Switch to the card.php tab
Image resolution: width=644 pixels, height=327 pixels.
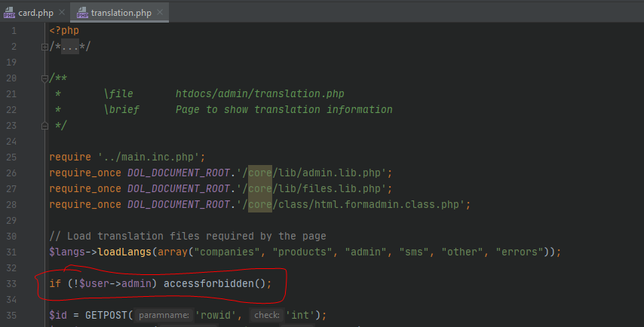[35, 13]
